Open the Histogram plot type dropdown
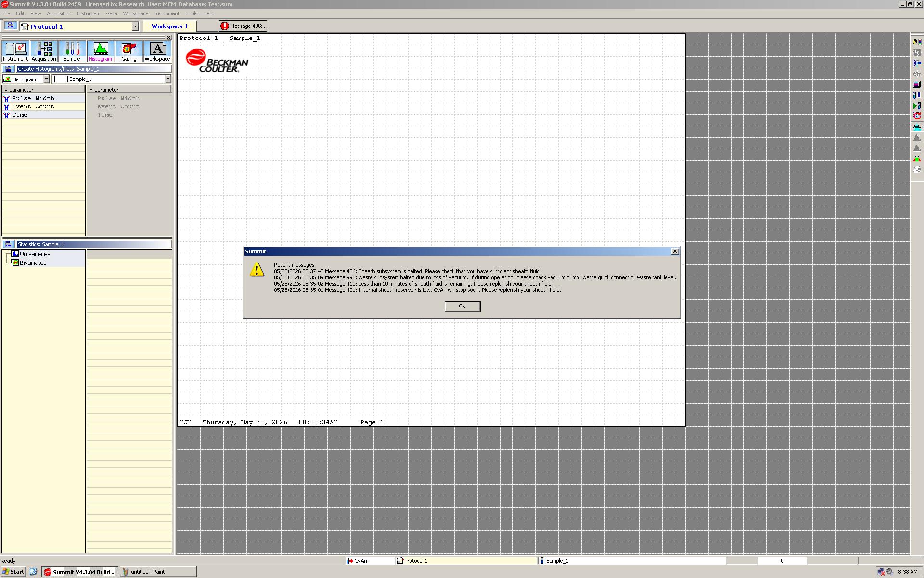The height and width of the screenshot is (578, 924). tap(46, 79)
